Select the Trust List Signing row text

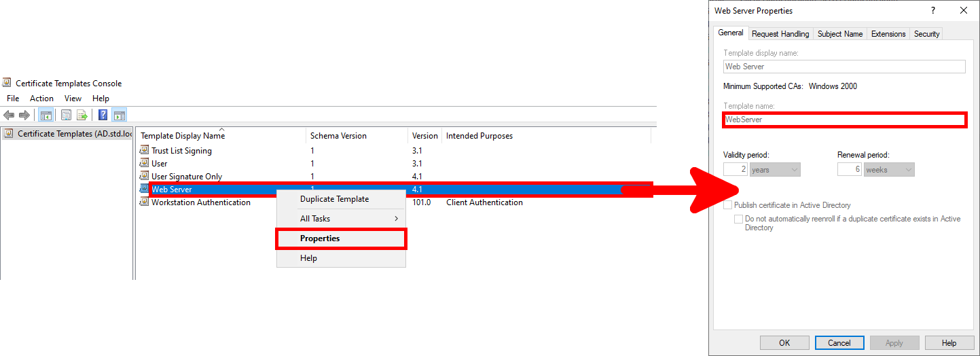coord(181,151)
